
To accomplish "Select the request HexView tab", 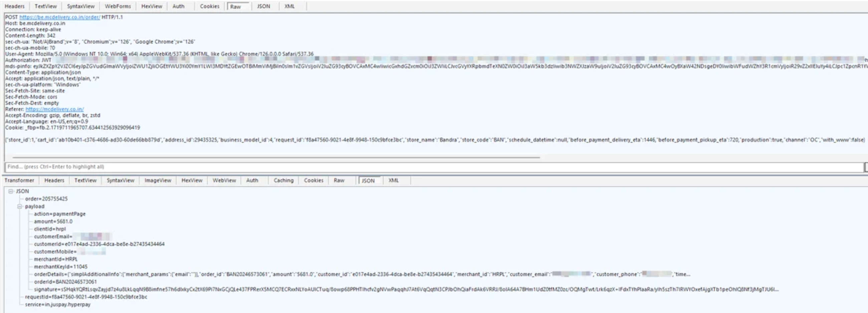I will [152, 6].
